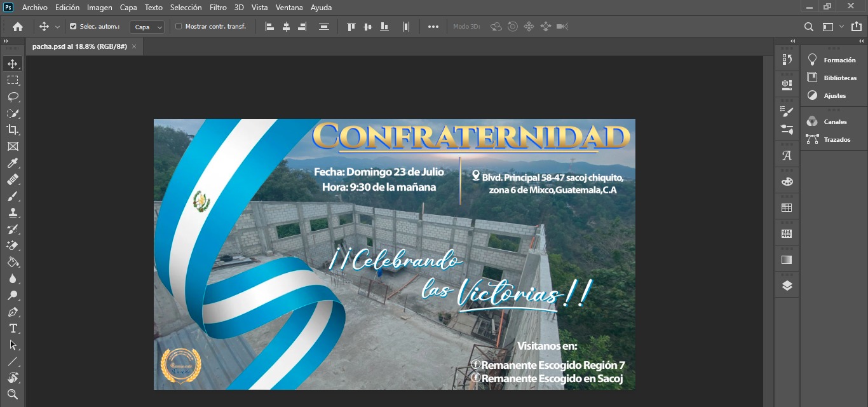The height and width of the screenshot is (407, 868).
Task: Close the pacha.psd document tab
Action: point(134,46)
